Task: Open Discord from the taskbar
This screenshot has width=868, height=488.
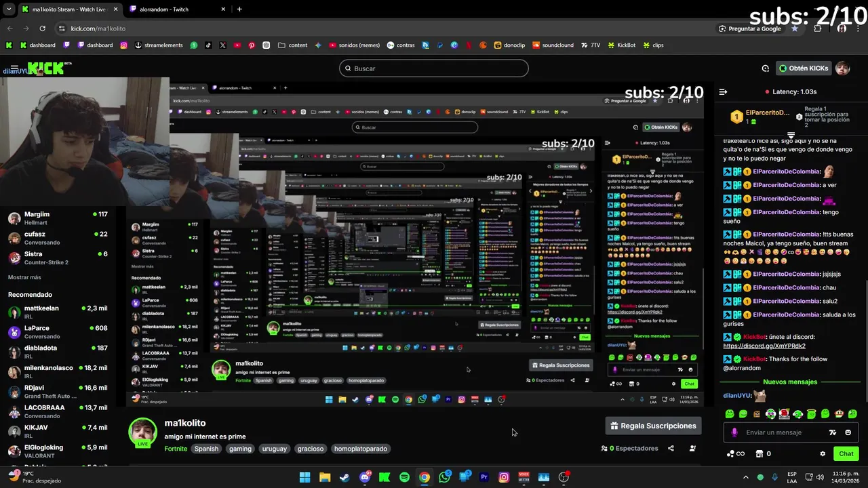Action: point(365,477)
